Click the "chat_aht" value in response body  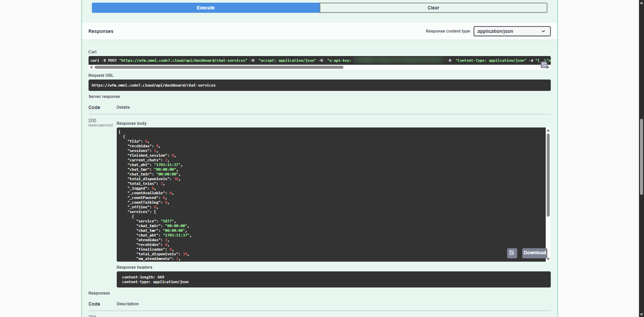168,165
